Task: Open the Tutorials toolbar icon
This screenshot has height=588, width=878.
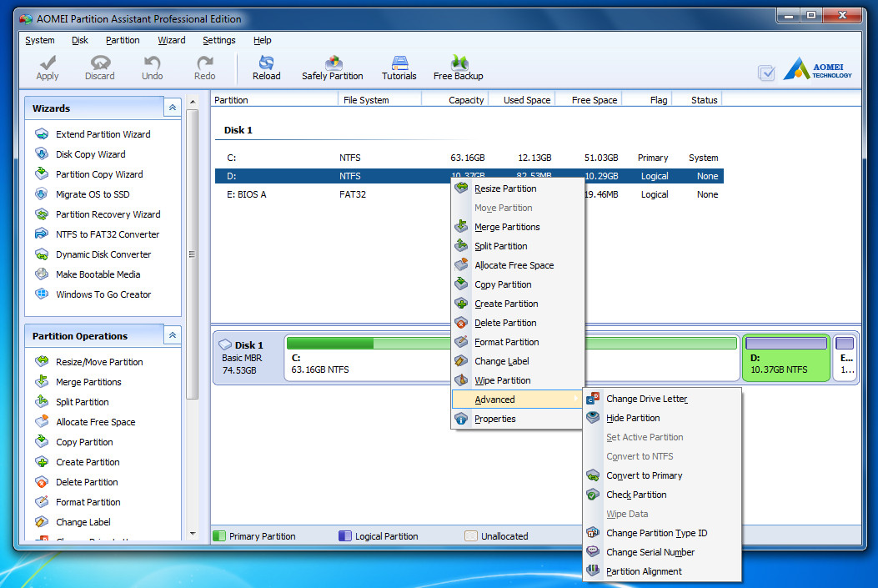Action: click(x=399, y=67)
